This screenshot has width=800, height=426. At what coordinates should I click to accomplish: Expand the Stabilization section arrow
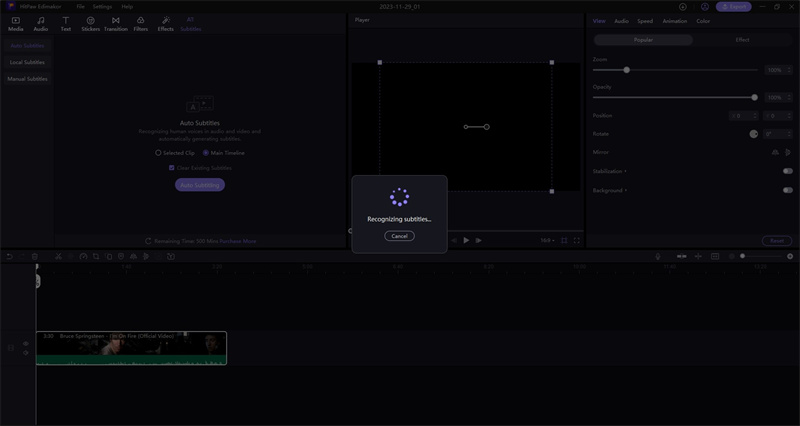pyautogui.click(x=626, y=171)
